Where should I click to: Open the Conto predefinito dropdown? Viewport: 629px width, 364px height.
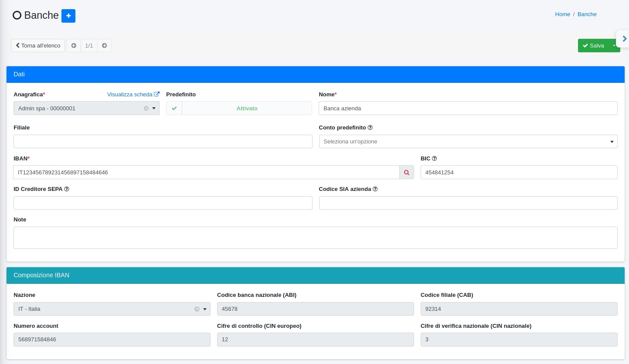coord(468,142)
